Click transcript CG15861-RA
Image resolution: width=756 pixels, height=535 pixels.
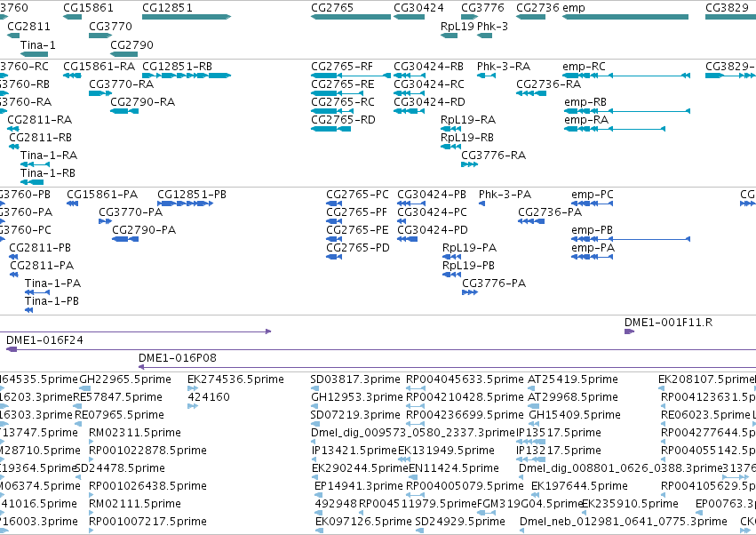click(x=99, y=66)
